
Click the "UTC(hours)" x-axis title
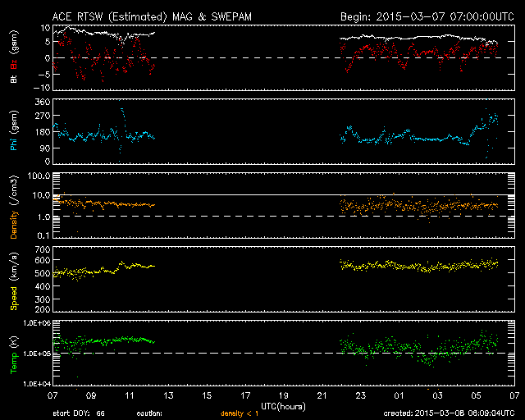(x=283, y=406)
